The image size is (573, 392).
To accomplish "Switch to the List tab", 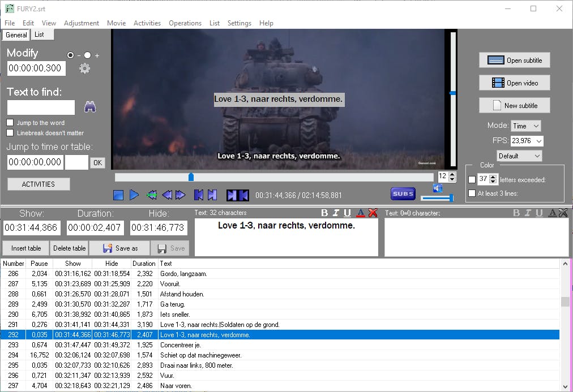I will pos(39,35).
